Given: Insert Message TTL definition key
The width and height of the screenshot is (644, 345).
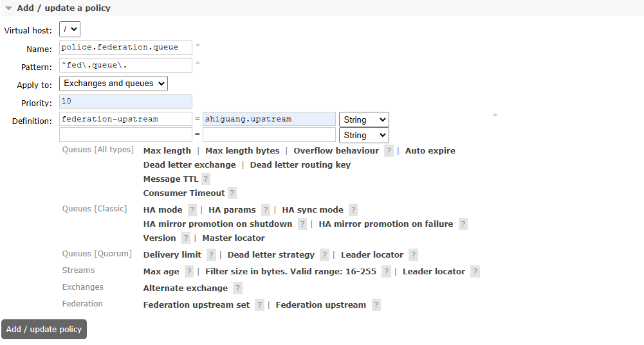Looking at the screenshot, I should pos(170,179).
